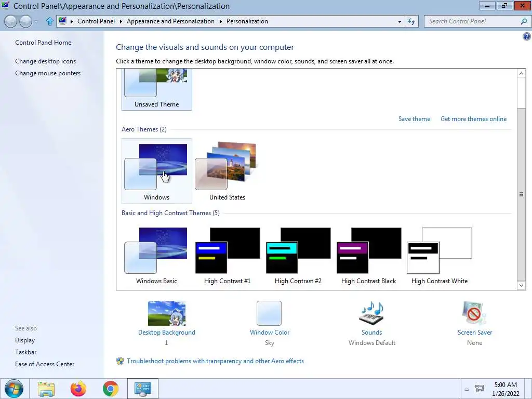Click the Sounds link text

tap(371, 332)
